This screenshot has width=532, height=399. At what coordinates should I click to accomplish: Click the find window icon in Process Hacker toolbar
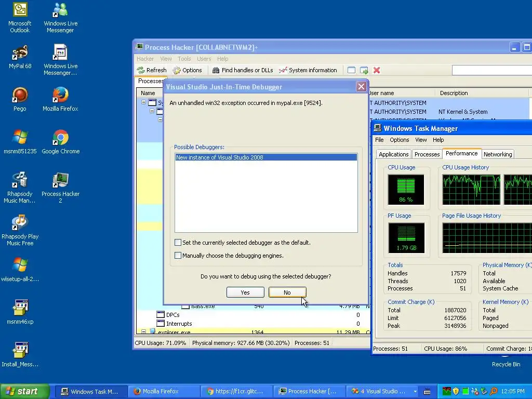point(352,70)
